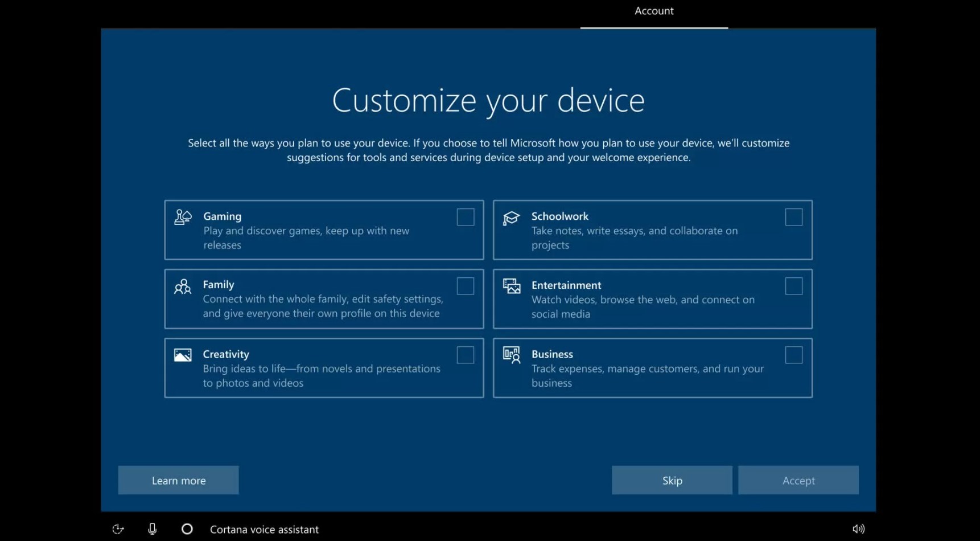The image size is (980, 541).
Task: Click the Learn more button
Action: [179, 480]
